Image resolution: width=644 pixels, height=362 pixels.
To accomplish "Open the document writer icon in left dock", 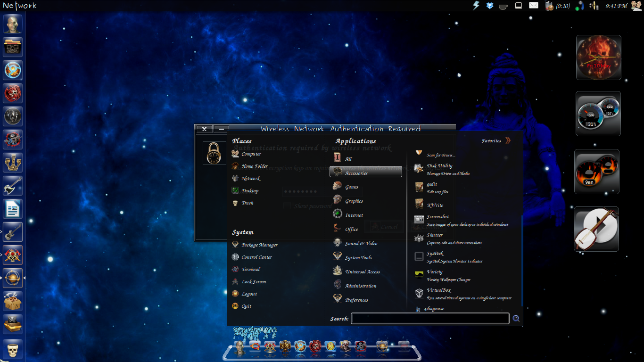I will (x=13, y=208).
